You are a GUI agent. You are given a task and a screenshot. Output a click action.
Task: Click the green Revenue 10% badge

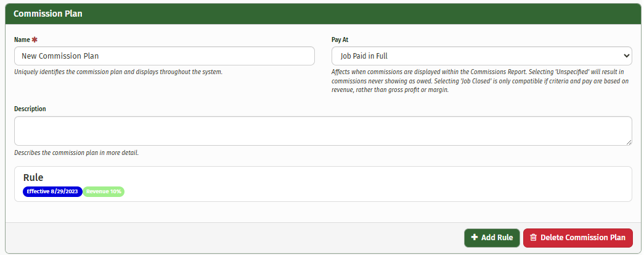(x=104, y=191)
